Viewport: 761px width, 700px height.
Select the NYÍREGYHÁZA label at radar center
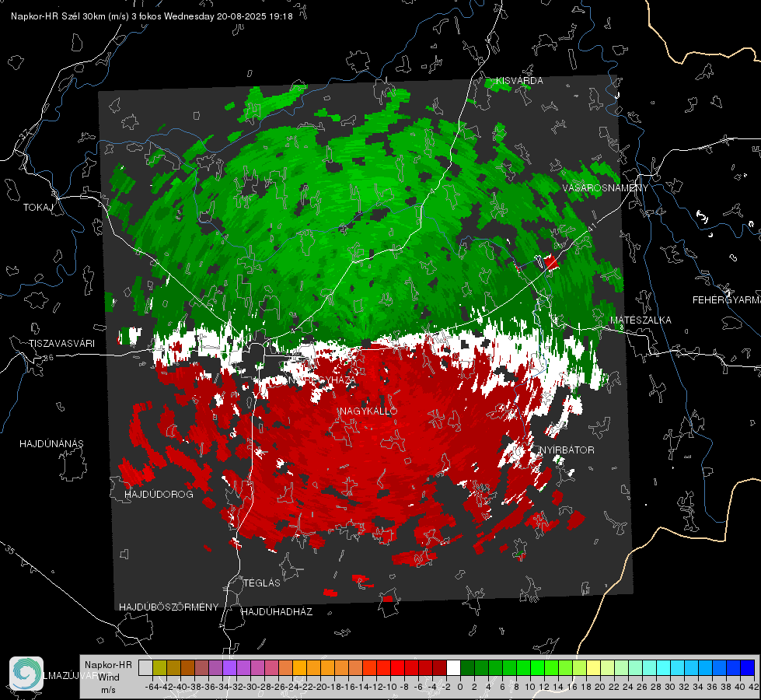322,380
